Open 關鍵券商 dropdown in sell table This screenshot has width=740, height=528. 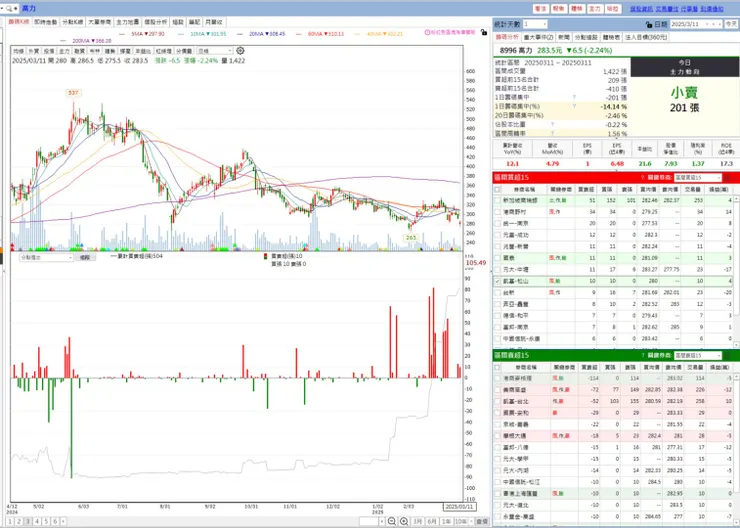pyautogui.click(x=698, y=355)
